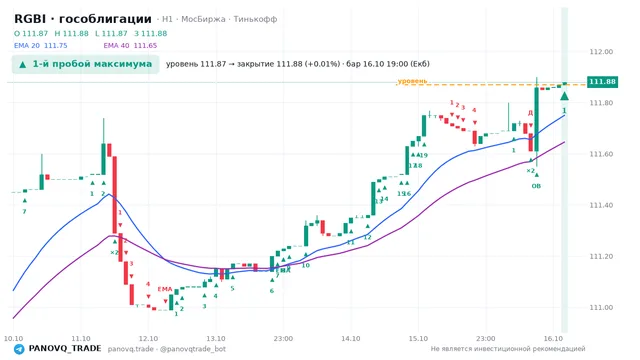640x360 pixels.
Task: Click the 15.10 date axis label
Action: tap(418, 338)
